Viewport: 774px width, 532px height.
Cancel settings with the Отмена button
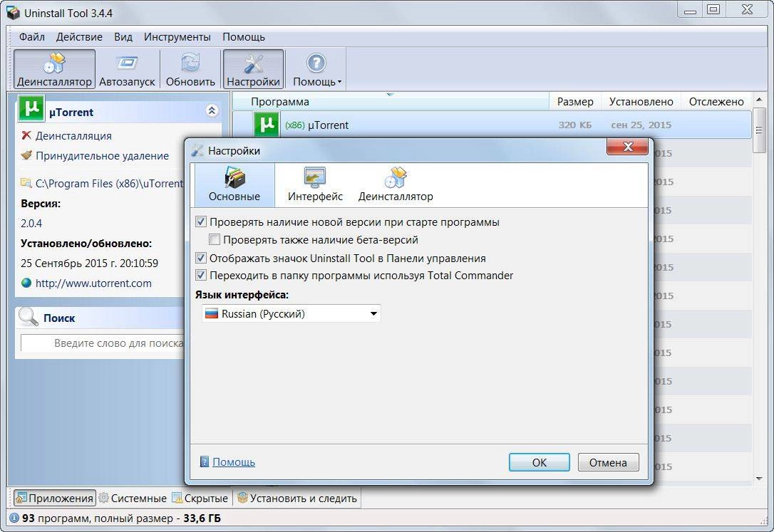click(608, 462)
